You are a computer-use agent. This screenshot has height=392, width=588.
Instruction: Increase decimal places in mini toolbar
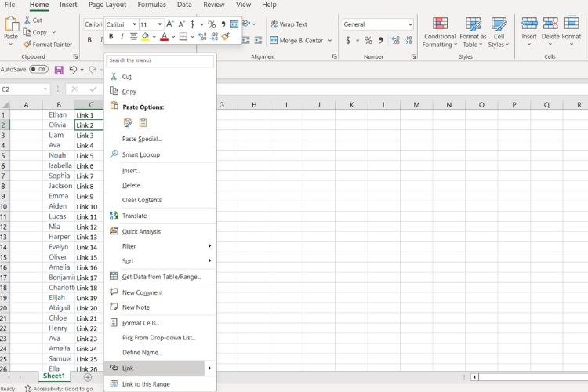click(x=202, y=36)
